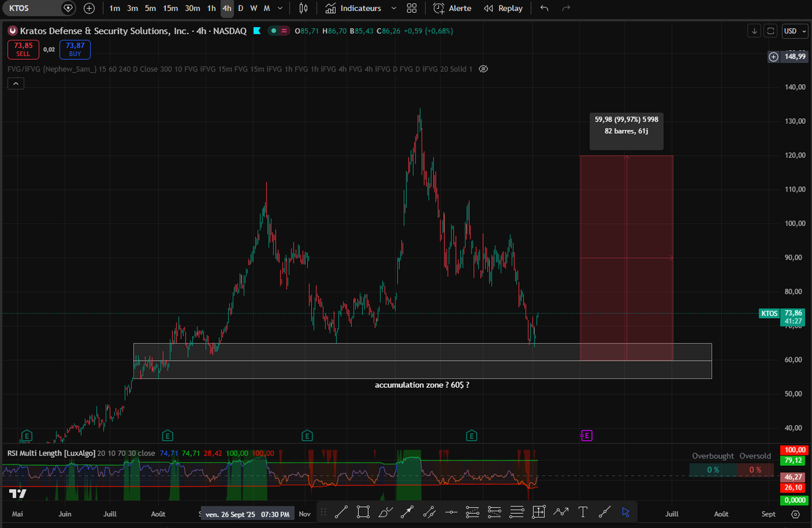The image size is (812, 528).
Task: Select the Horizontal Line tool
Action: tap(451, 512)
